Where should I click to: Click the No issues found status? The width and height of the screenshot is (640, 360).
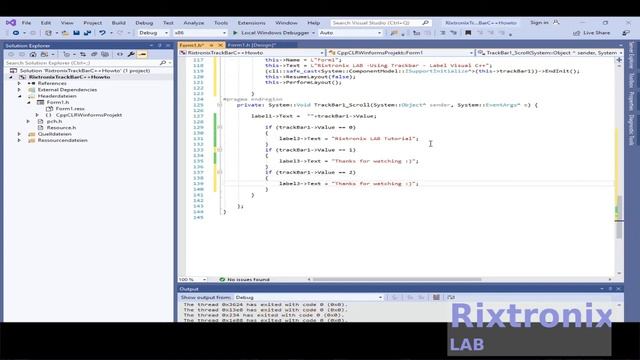pos(244,280)
